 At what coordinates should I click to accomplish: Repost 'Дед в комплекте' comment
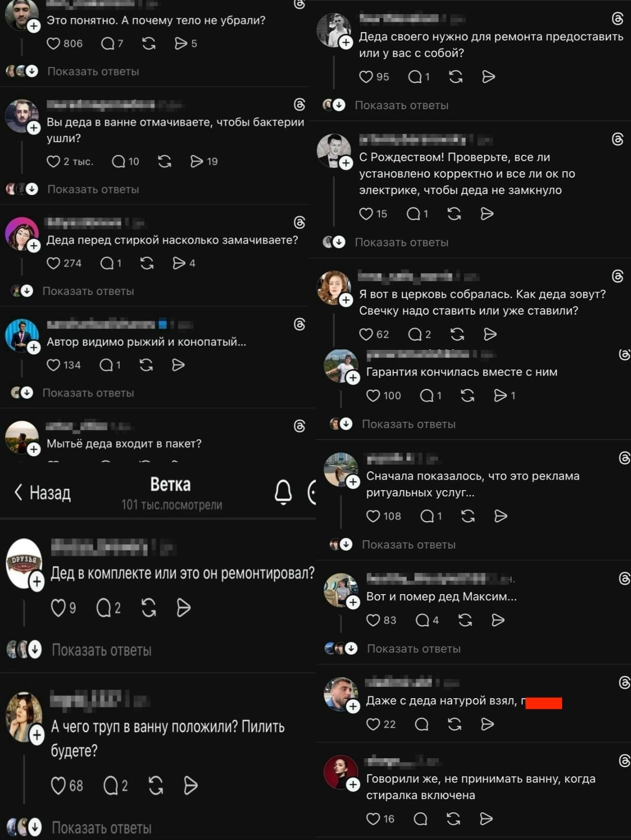pos(149,608)
